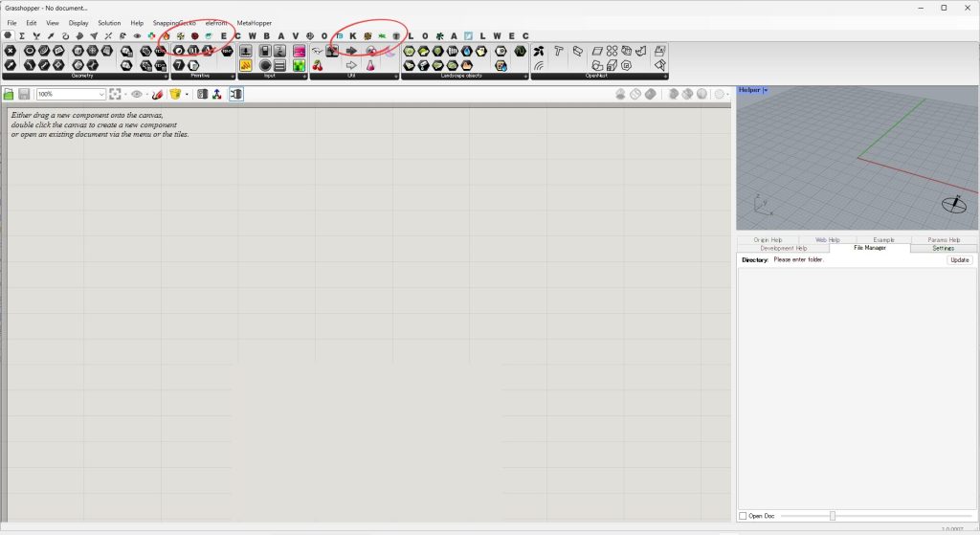
Task: Expand the Helper viewport dropdown arrow
Action: pos(765,90)
